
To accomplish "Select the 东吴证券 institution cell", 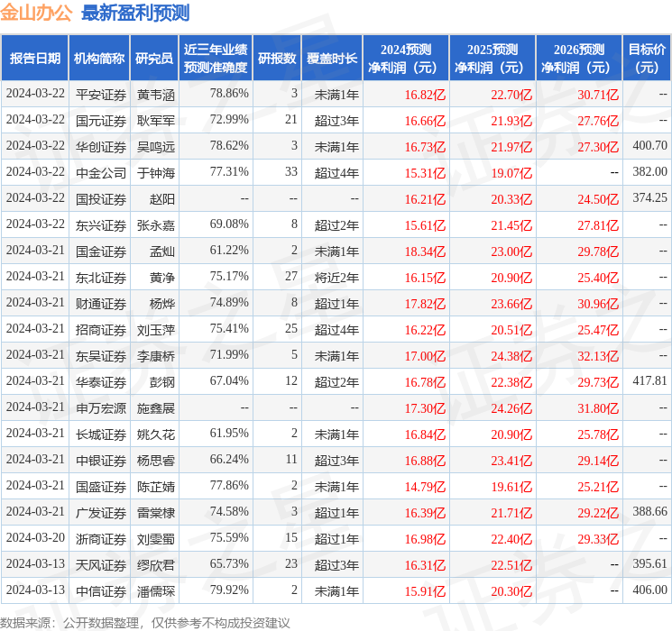I will [x=101, y=355].
